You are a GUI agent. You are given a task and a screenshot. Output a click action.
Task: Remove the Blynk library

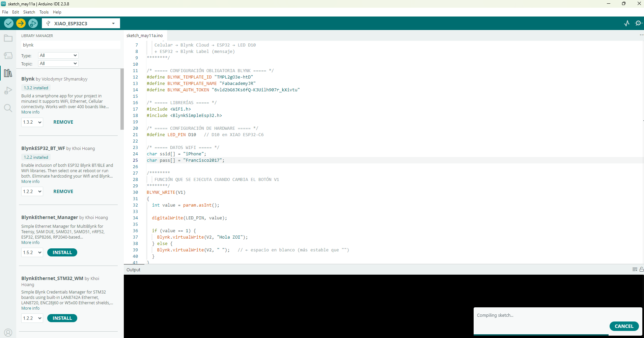pos(63,122)
